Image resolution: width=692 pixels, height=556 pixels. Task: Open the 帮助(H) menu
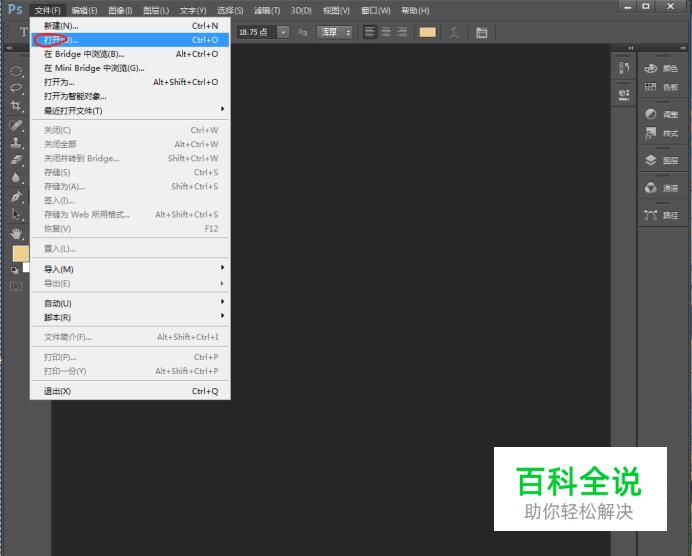415,11
